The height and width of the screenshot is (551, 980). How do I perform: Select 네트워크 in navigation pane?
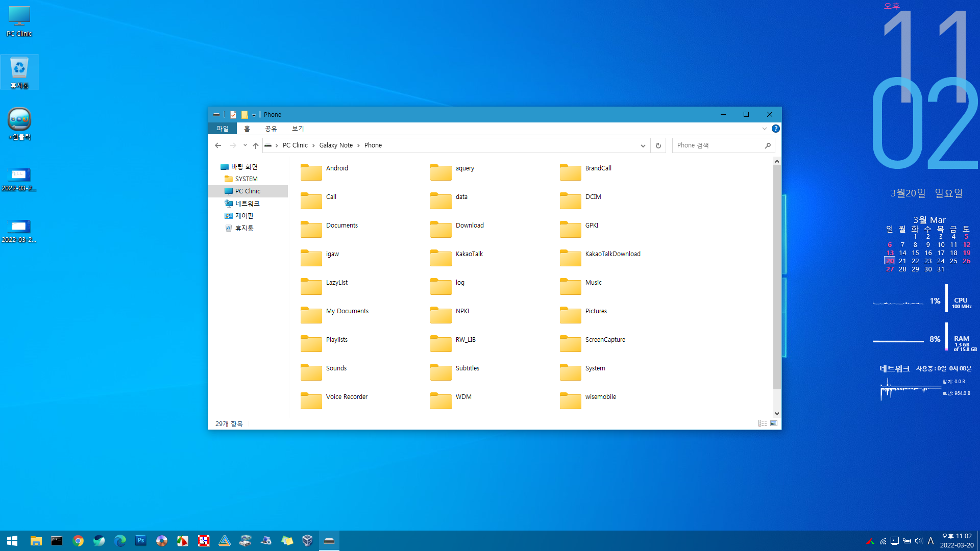pyautogui.click(x=242, y=204)
